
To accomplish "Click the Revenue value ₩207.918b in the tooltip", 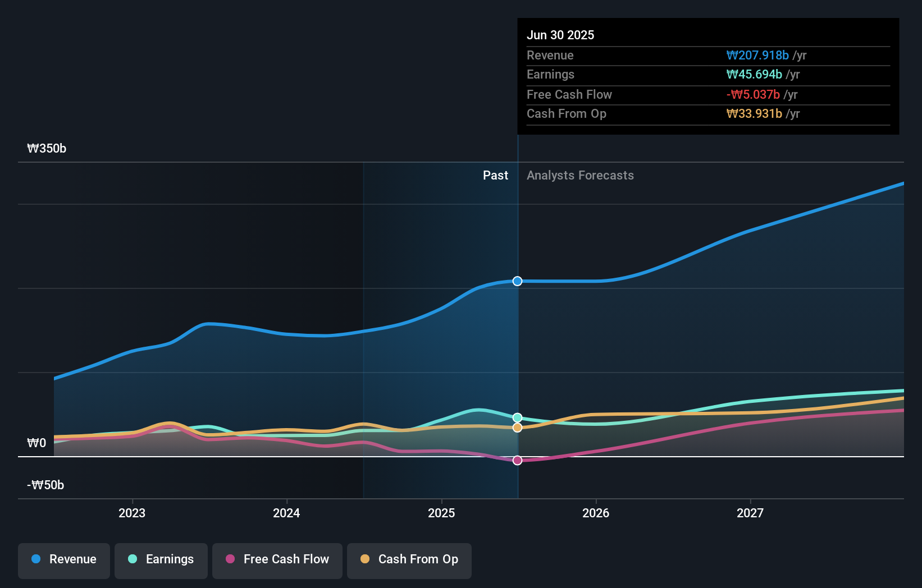I will tap(757, 55).
